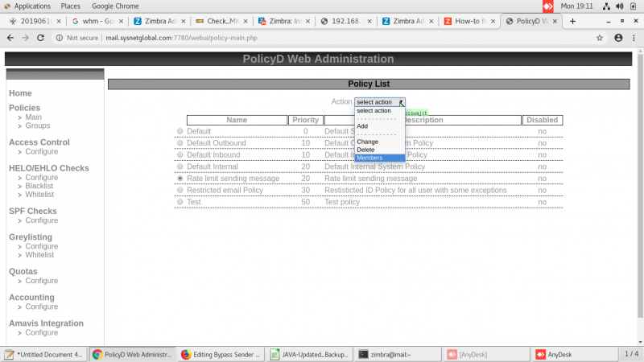644x362 pixels.
Task: Open HELO/EHLO Checks Blacklist link
Action: click(39, 186)
